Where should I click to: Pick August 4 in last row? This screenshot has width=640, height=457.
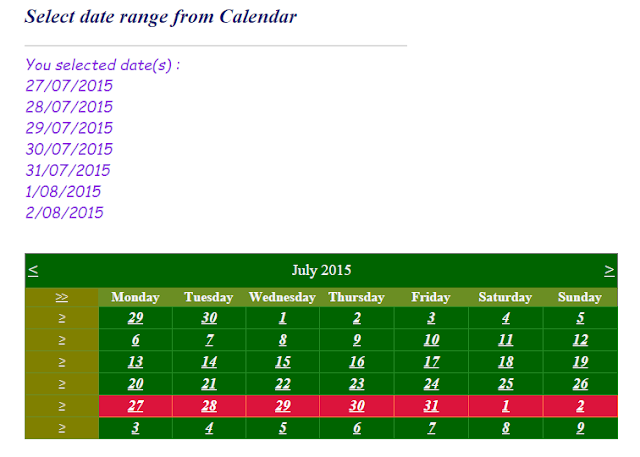pyautogui.click(x=209, y=428)
